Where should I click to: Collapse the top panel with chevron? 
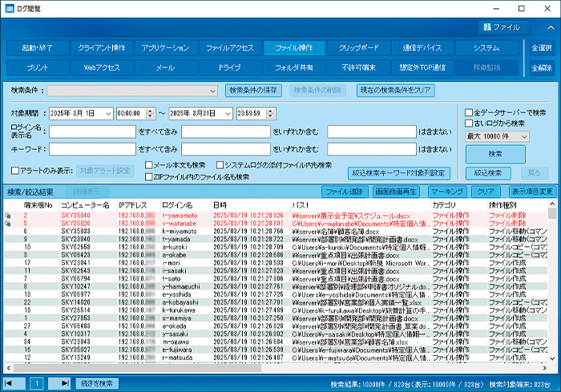coord(551,27)
